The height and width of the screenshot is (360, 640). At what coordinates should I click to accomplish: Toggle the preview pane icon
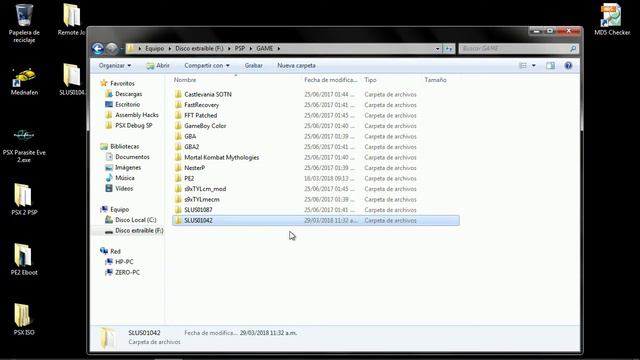[550, 65]
